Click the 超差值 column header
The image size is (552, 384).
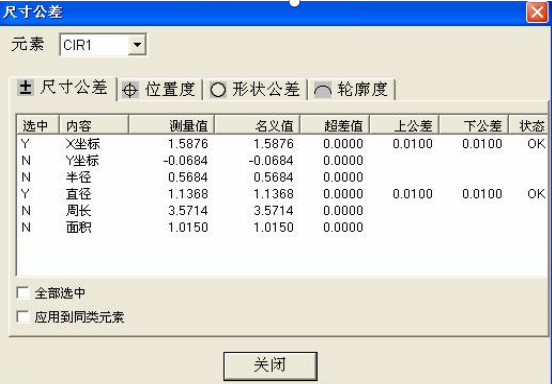coord(334,125)
